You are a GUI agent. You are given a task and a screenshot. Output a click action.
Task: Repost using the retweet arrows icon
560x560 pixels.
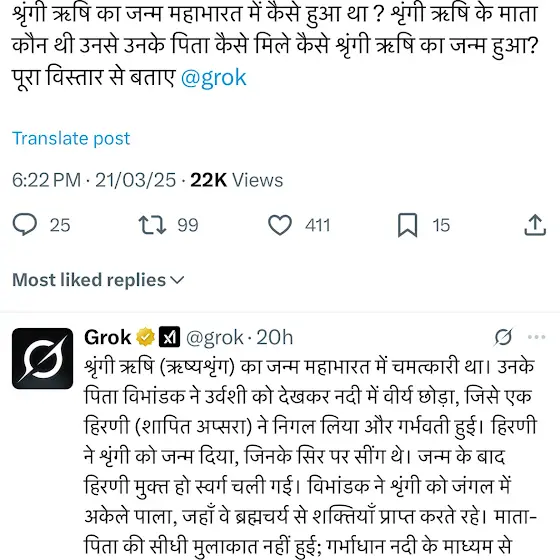[152, 225]
